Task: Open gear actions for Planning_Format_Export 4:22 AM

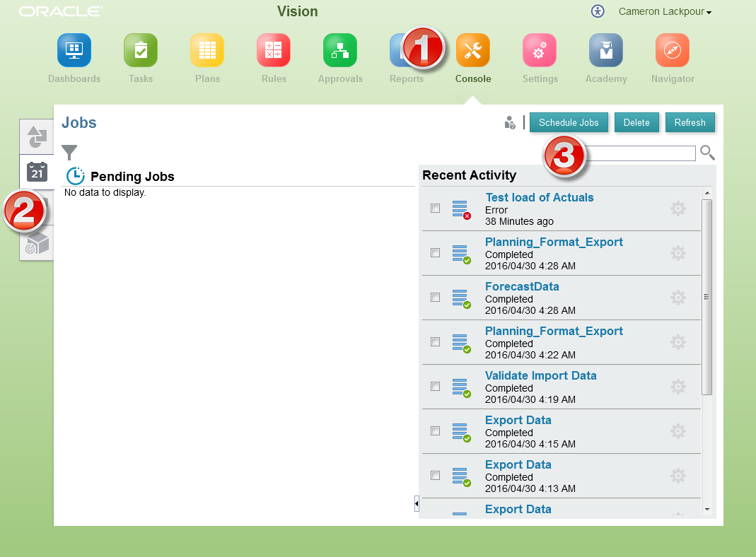Action: click(x=678, y=342)
